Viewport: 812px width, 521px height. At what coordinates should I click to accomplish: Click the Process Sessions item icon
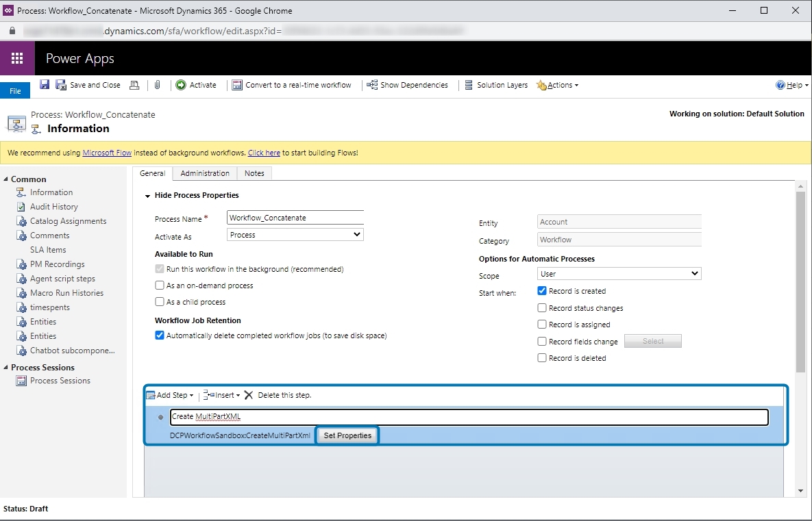(21, 381)
